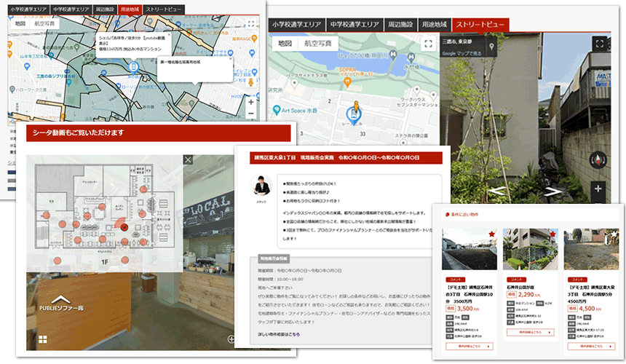Switch the zoning map to 航空写真 view

point(45,23)
